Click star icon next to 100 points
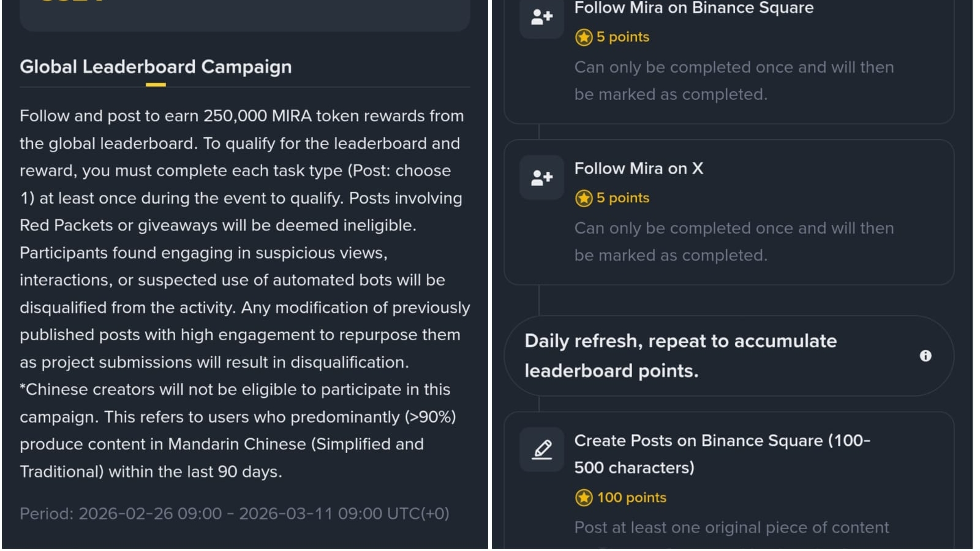This screenshot has height=551, width=980. point(583,498)
